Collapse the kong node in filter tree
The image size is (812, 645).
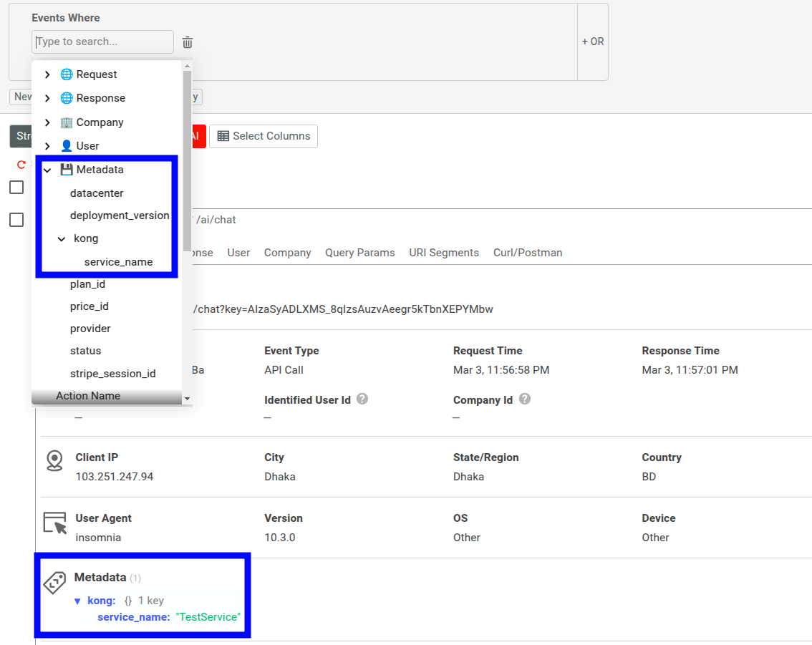[x=62, y=238]
